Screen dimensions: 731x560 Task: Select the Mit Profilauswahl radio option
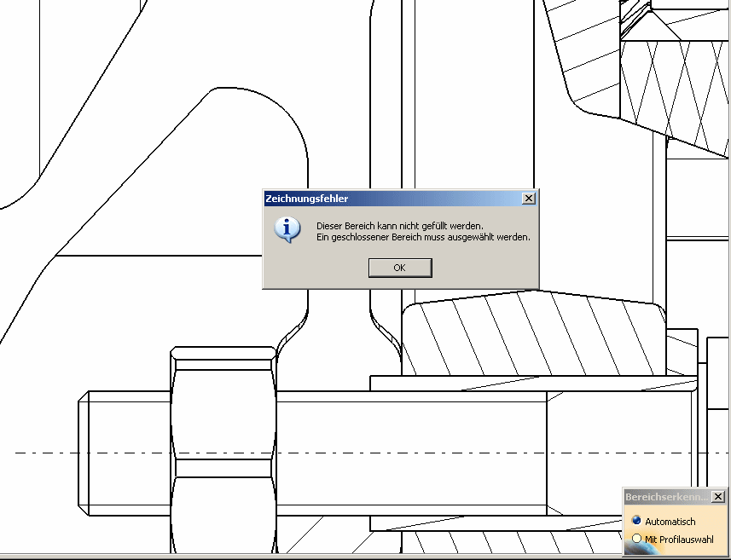pos(636,539)
